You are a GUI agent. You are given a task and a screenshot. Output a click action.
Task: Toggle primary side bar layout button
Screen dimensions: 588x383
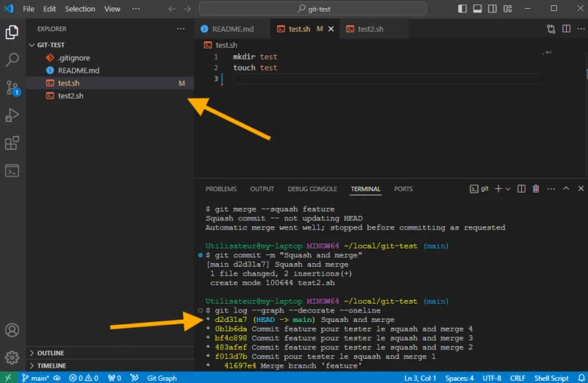[x=462, y=9]
